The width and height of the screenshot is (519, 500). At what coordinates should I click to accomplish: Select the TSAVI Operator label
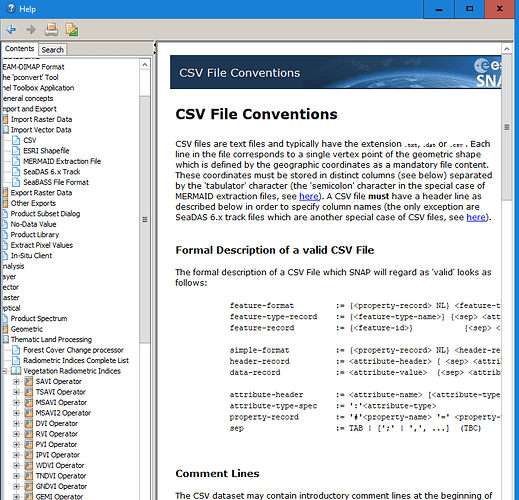tap(61, 392)
